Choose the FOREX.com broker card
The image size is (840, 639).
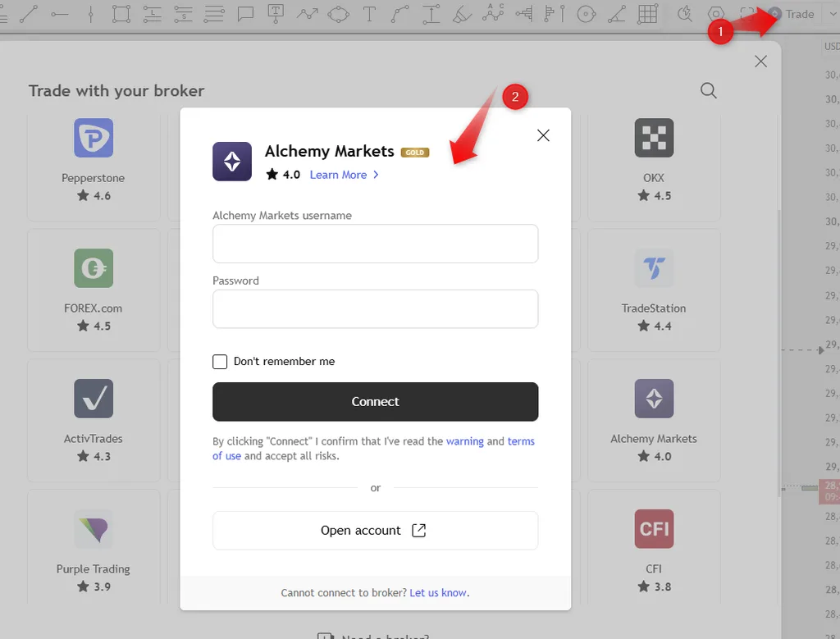(x=94, y=290)
